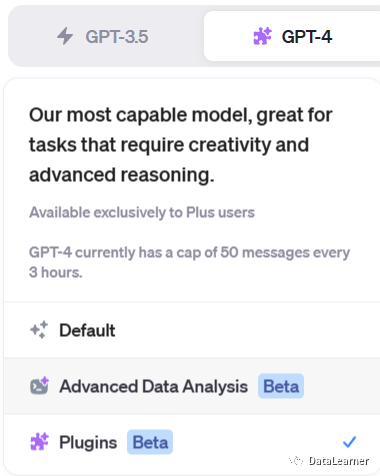The height and width of the screenshot is (476, 380).
Task: Click 'Available exclusively to Plus users' text
Action: [142, 213]
